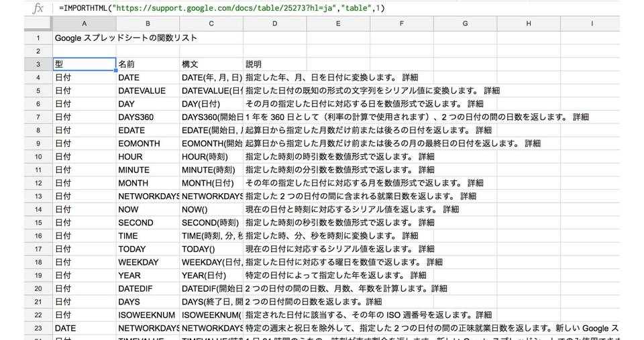Click '日付' type cell in row 4
This screenshot has height=340, width=644.
point(85,77)
